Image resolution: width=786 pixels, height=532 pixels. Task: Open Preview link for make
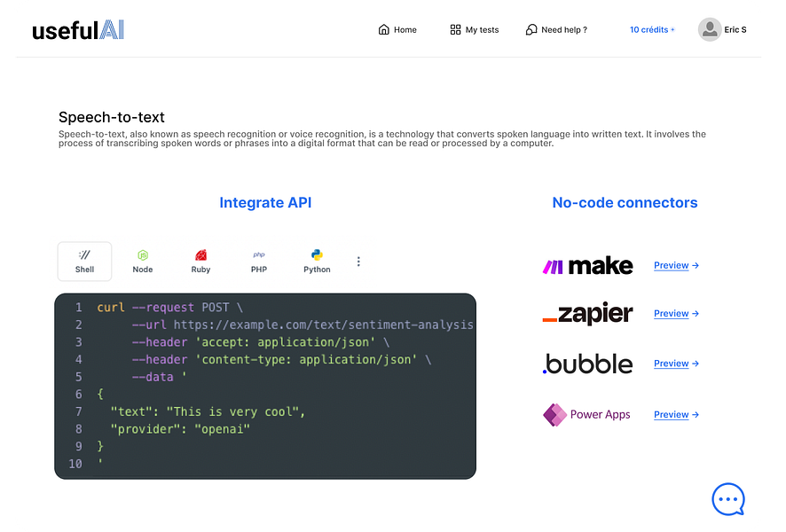pyautogui.click(x=676, y=265)
